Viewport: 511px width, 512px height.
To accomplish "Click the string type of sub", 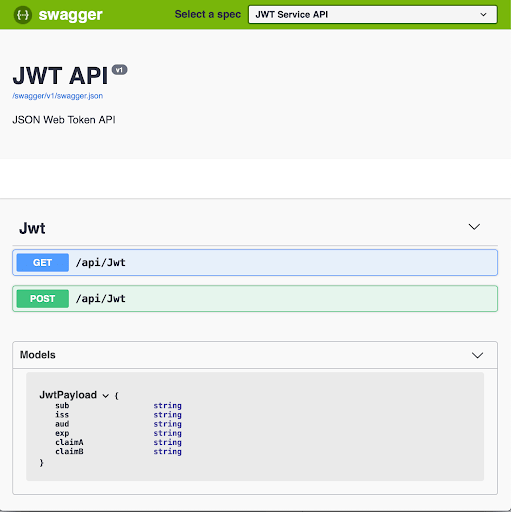I will 167,406.
